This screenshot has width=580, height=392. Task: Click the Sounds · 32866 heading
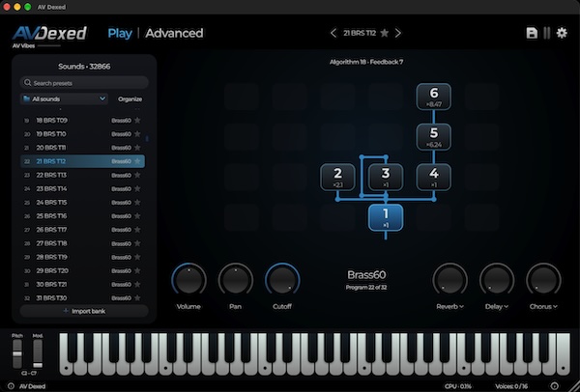[84, 67]
